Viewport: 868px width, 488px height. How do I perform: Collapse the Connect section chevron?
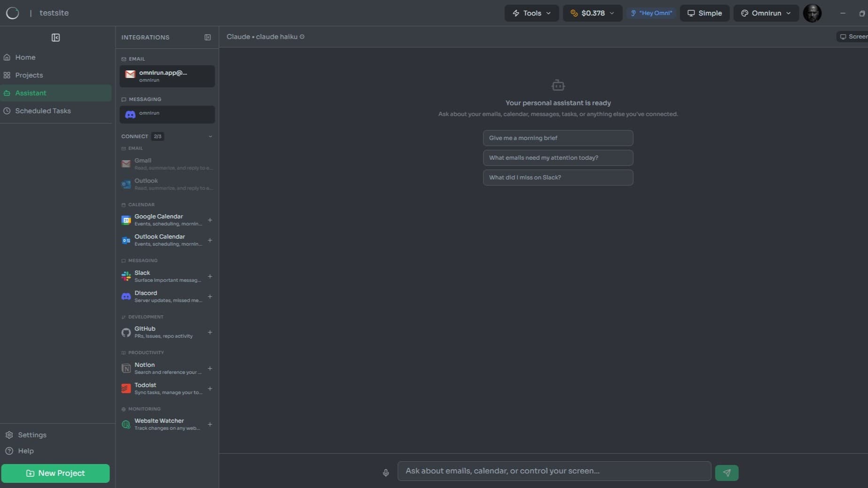[x=210, y=137]
